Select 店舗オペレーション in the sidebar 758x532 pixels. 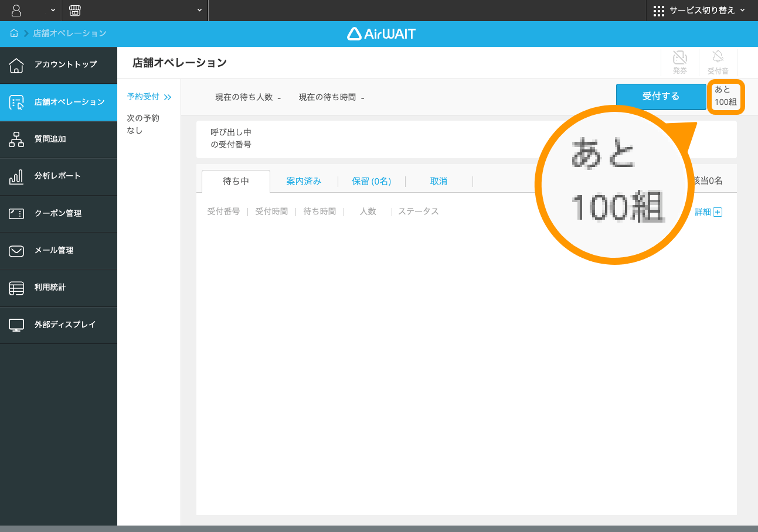pos(59,102)
